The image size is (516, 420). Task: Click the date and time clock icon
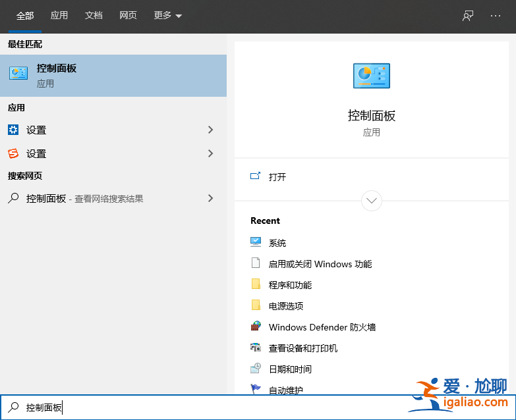256,368
